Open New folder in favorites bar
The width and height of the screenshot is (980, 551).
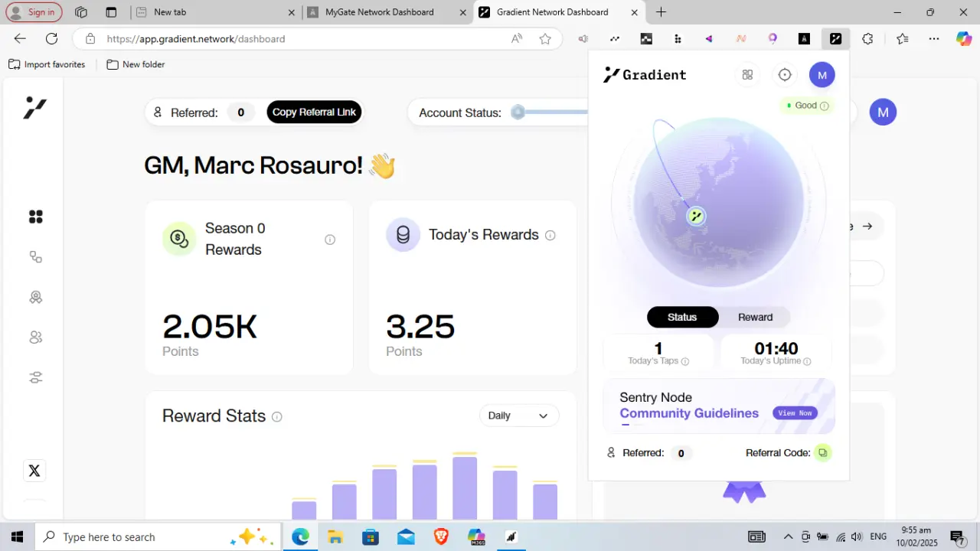[136, 64]
